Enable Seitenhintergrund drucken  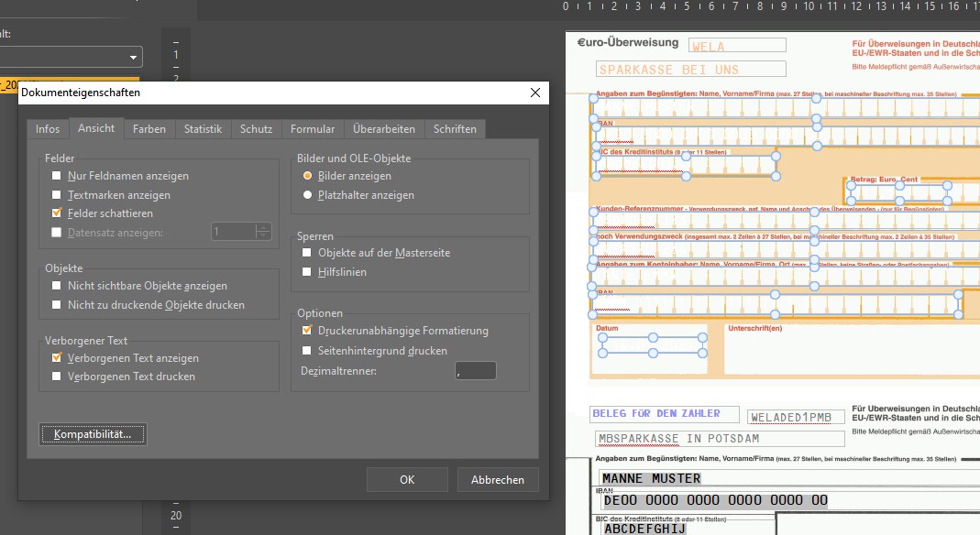(307, 350)
